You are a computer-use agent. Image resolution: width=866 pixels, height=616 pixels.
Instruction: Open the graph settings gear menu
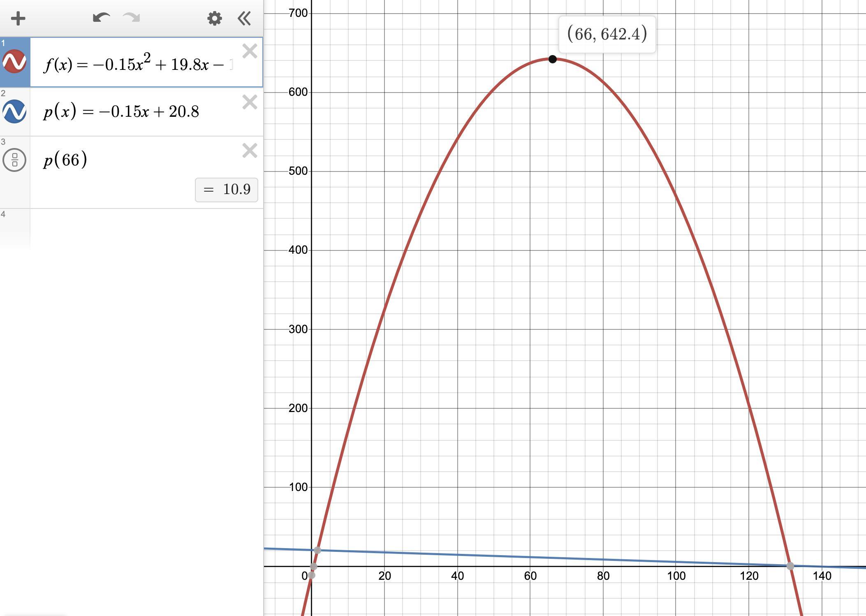click(215, 19)
